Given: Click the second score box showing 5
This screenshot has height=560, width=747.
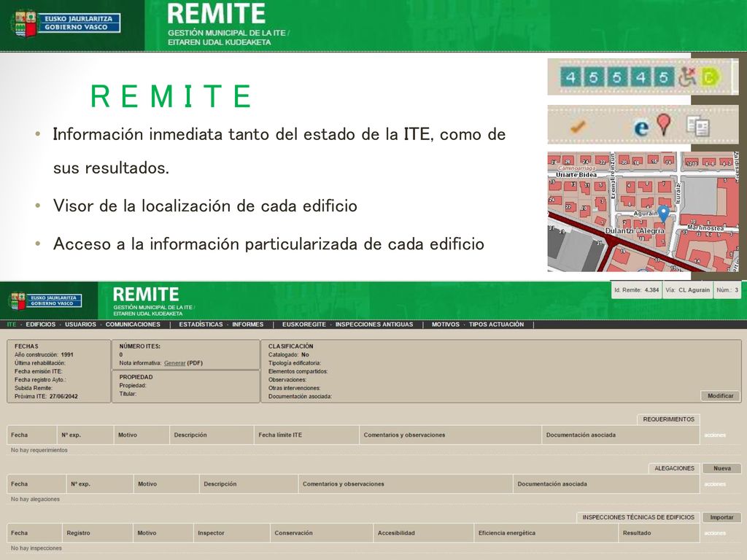Looking at the screenshot, I should pos(594,77).
